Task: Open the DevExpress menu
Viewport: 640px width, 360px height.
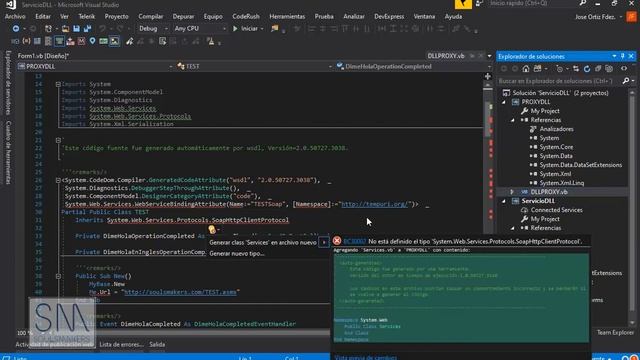Action: tap(389, 17)
